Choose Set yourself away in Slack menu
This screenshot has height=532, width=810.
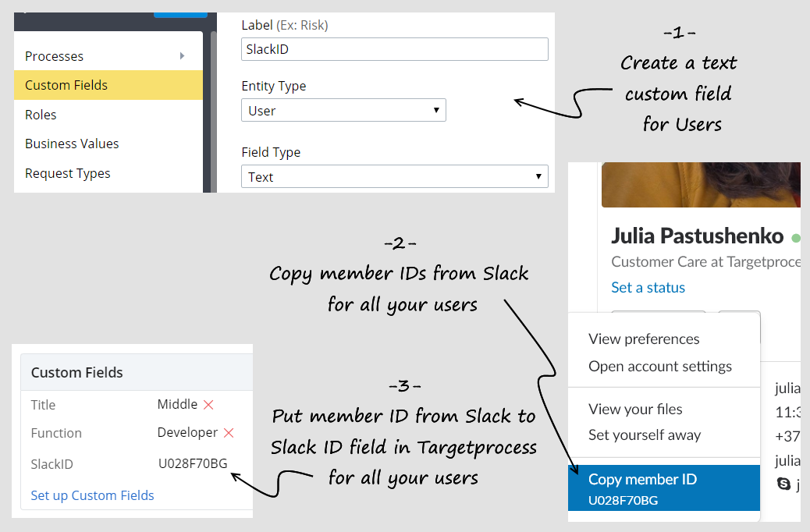click(645, 435)
